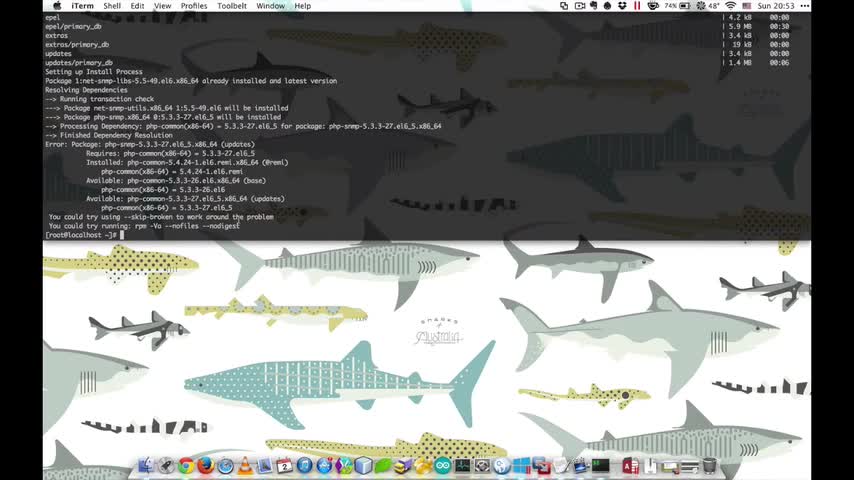Open Safari from the Dock
Image resolution: width=854 pixels, height=480 pixels.
point(225,466)
